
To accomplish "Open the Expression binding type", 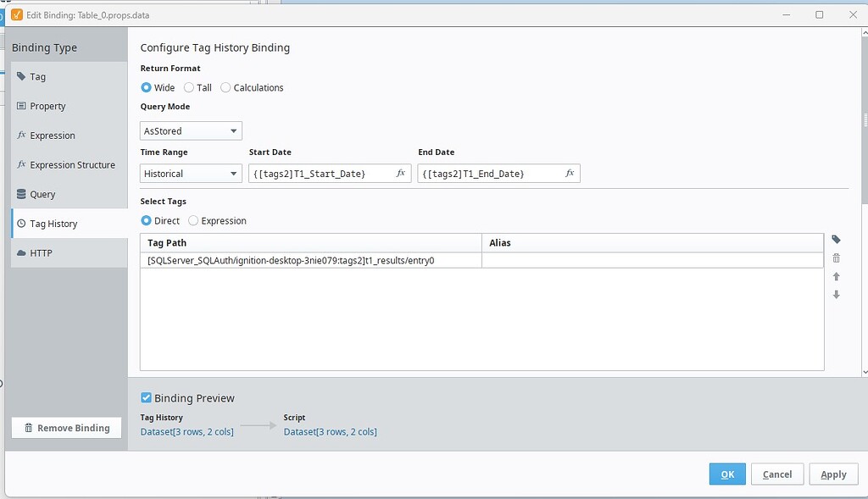I will (x=53, y=135).
